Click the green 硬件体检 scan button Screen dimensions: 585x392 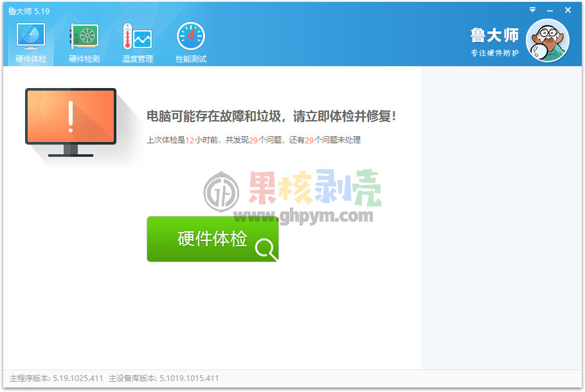213,238
